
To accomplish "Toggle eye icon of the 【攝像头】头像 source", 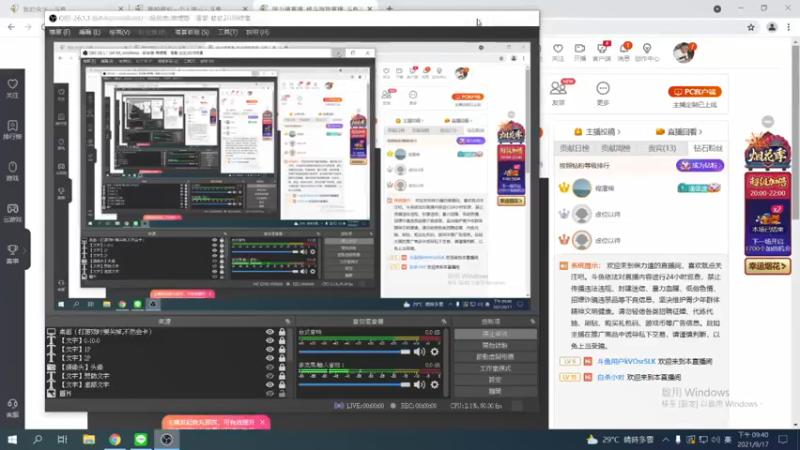I will [x=269, y=367].
